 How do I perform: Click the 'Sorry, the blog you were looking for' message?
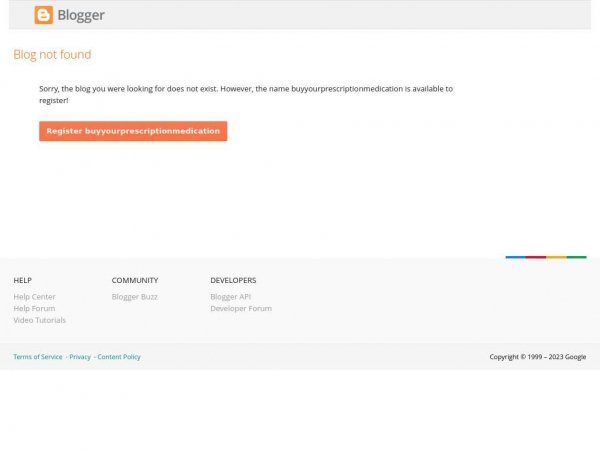246,95
